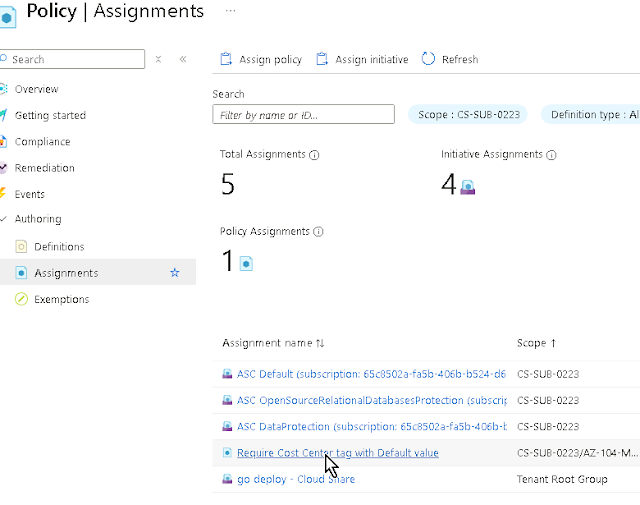
Task: Click go deploy - Cloud Share row icon
Action: (x=227, y=479)
